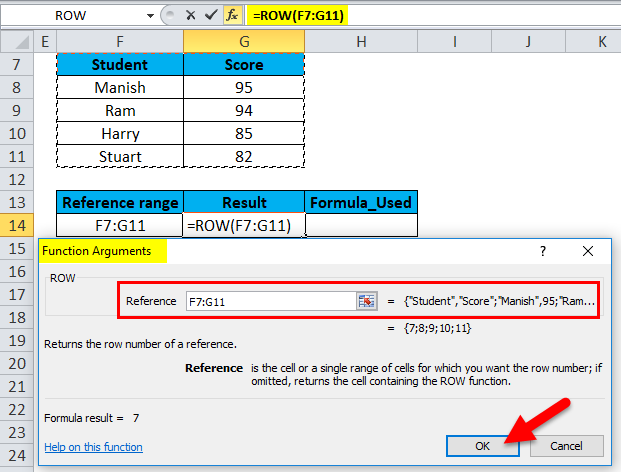Screen dimensions: 621x472
Task: Click the Cancel X icon in formula bar
Action: click(x=190, y=15)
